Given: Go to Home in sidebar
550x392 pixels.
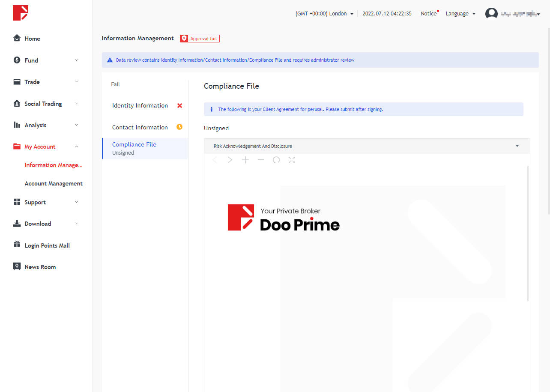Looking at the screenshot, I should point(32,39).
